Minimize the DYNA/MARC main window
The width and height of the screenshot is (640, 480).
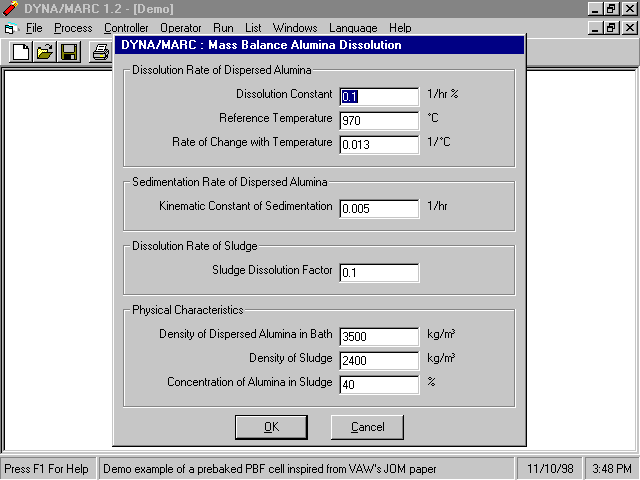pyautogui.click(x=595, y=9)
